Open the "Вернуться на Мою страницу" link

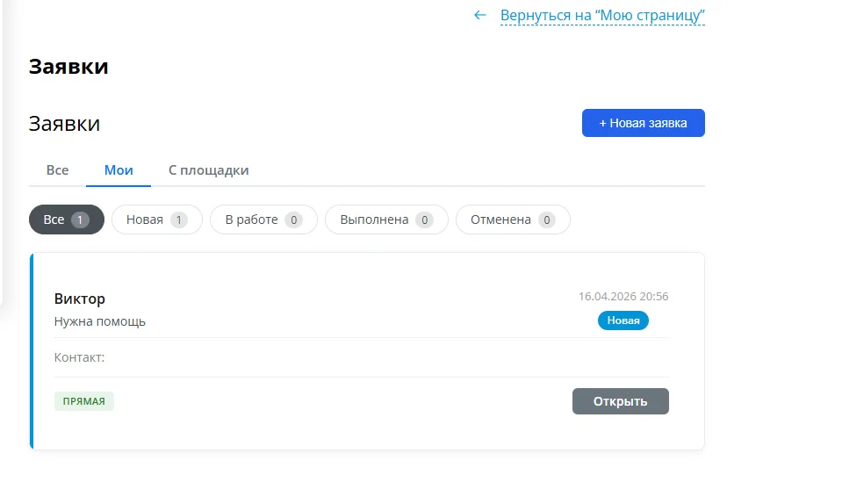[602, 16]
